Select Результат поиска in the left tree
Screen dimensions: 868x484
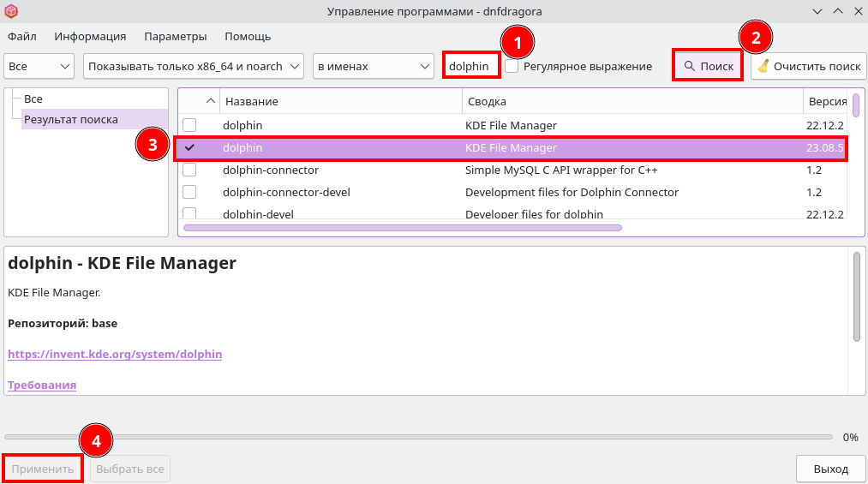(71, 119)
